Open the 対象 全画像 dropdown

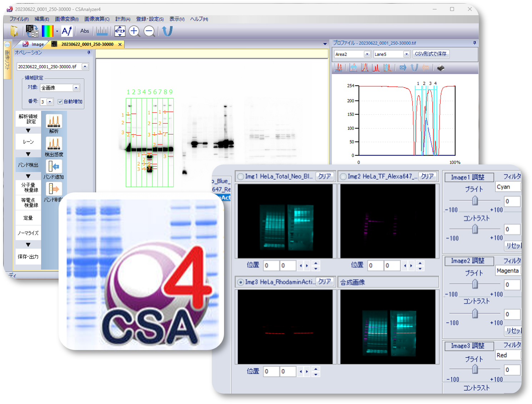(76, 88)
